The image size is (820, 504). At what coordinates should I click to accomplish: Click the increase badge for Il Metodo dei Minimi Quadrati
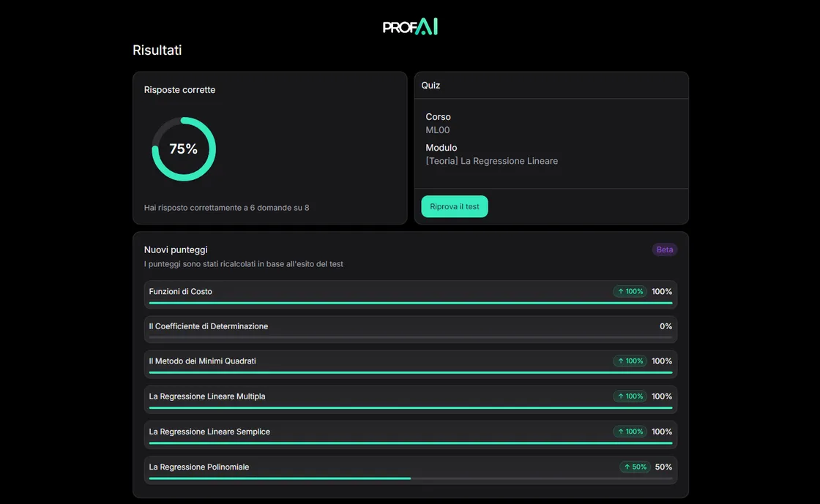pos(630,361)
